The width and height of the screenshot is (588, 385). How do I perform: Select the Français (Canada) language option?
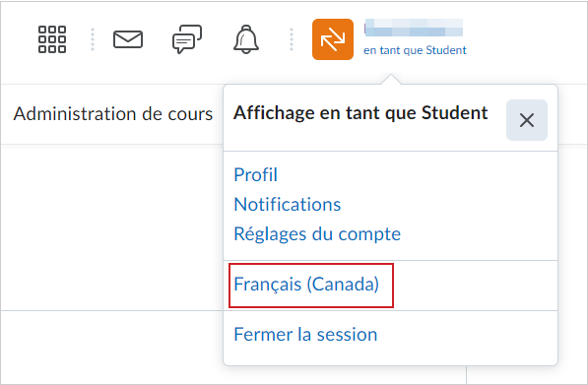tap(306, 285)
